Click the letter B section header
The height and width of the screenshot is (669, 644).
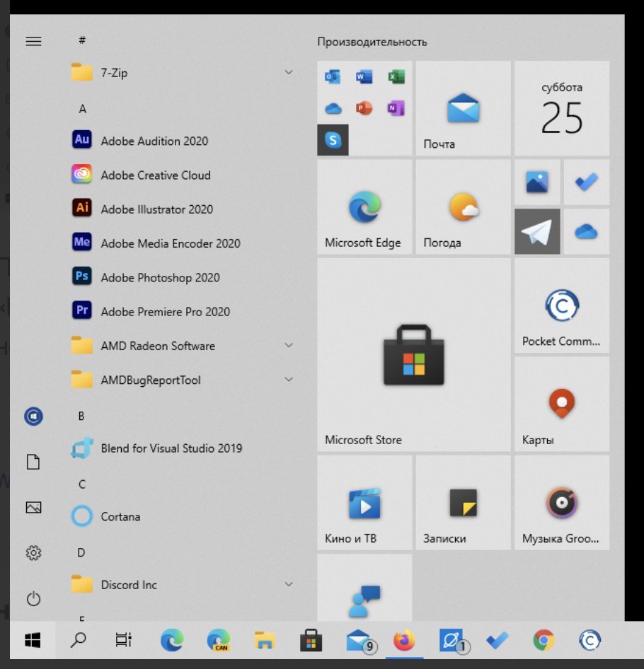[81, 416]
